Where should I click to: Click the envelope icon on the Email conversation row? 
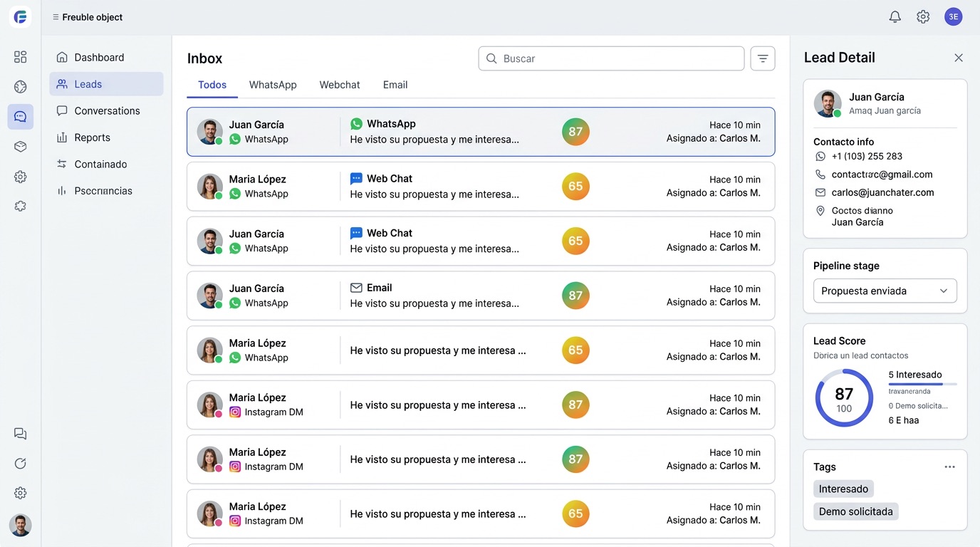coord(356,288)
